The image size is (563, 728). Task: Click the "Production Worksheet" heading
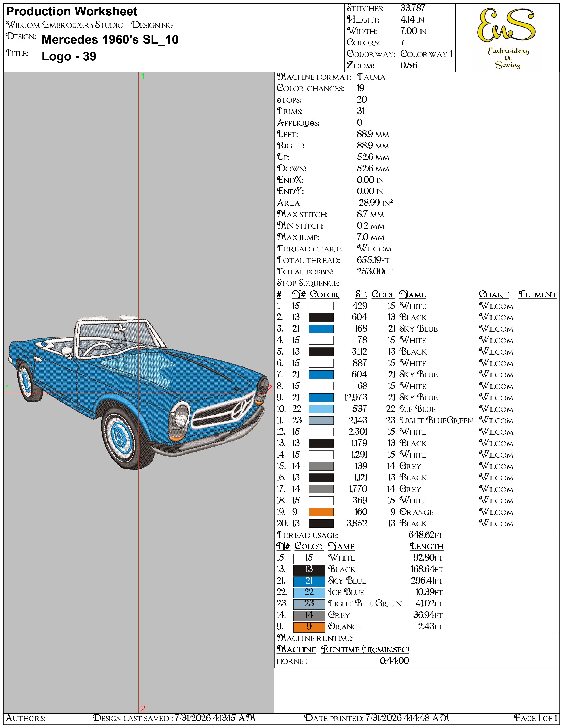coord(72,12)
